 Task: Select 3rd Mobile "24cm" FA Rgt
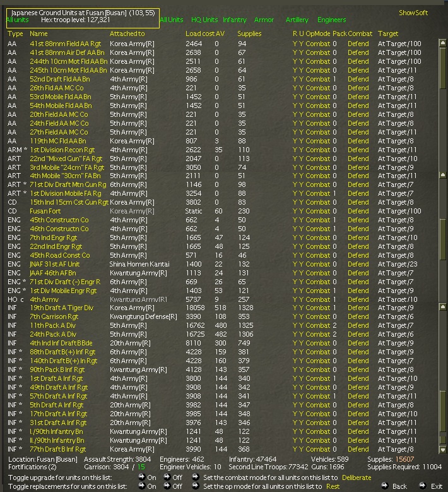click(67, 167)
